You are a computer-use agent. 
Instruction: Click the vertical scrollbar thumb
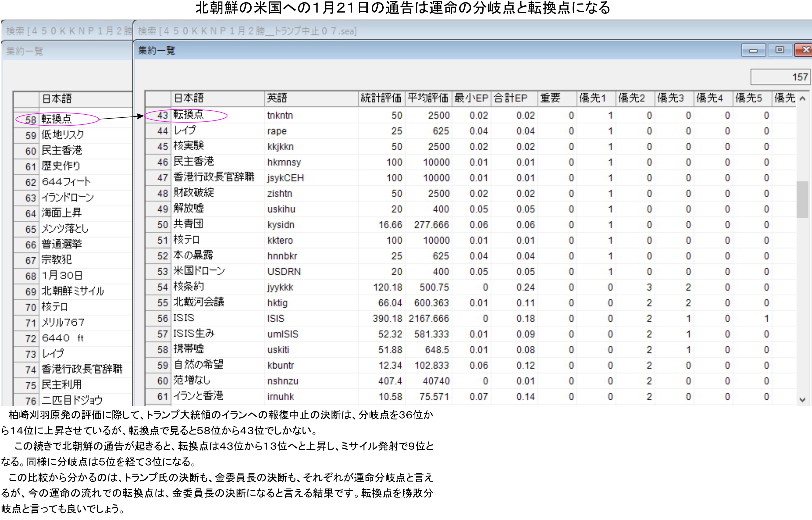[x=803, y=199]
